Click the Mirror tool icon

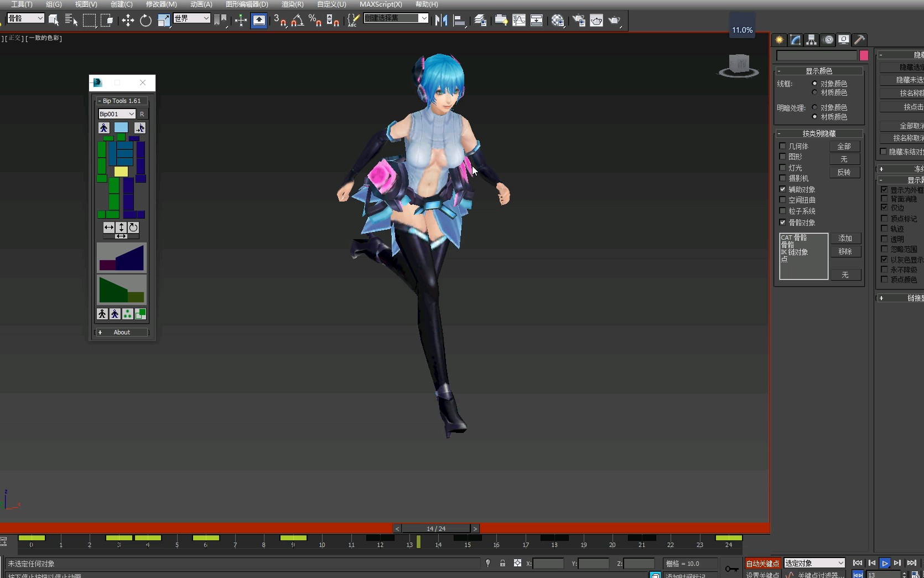tap(441, 20)
